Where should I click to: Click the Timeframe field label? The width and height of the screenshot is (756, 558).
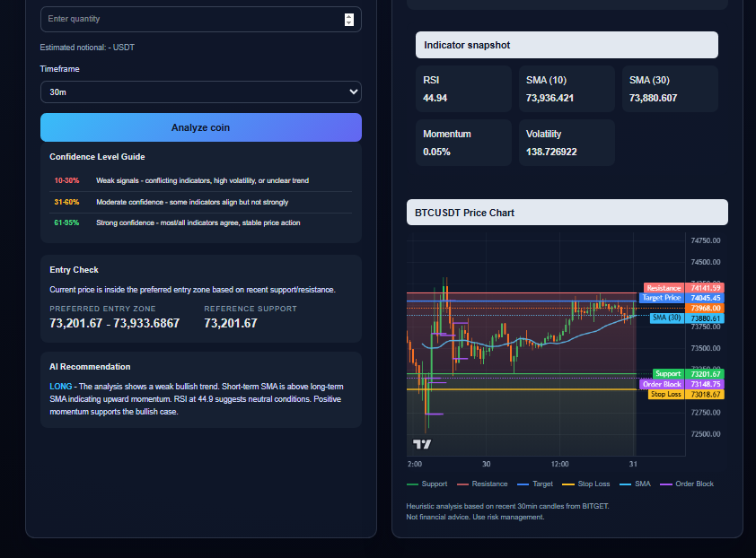tap(60, 69)
